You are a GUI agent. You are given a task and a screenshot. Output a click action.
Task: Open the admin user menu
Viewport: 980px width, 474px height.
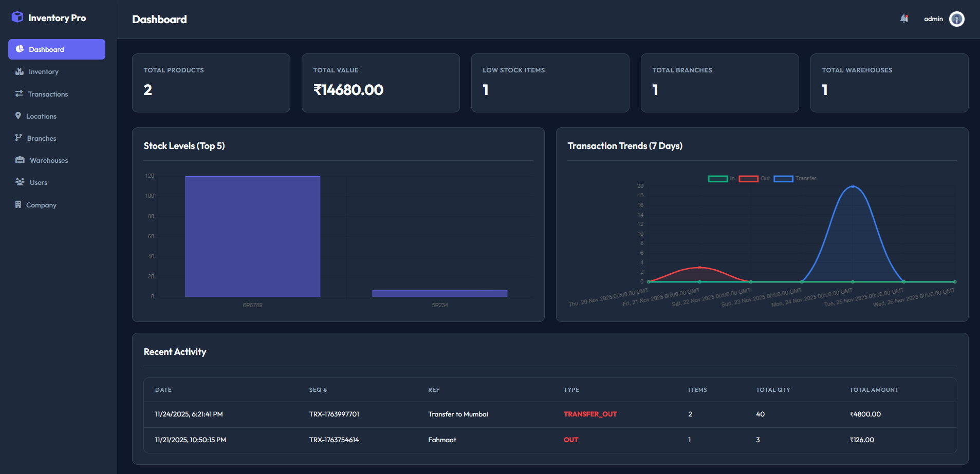coord(933,18)
